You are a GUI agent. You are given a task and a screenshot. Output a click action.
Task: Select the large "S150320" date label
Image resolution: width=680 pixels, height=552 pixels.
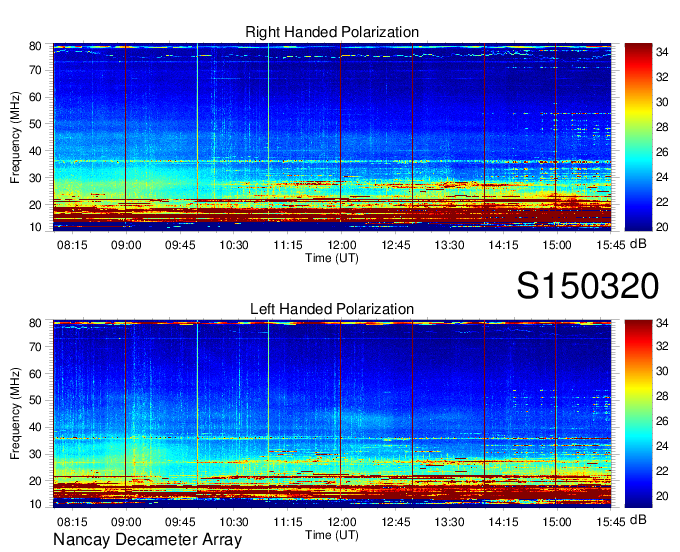click(588, 286)
